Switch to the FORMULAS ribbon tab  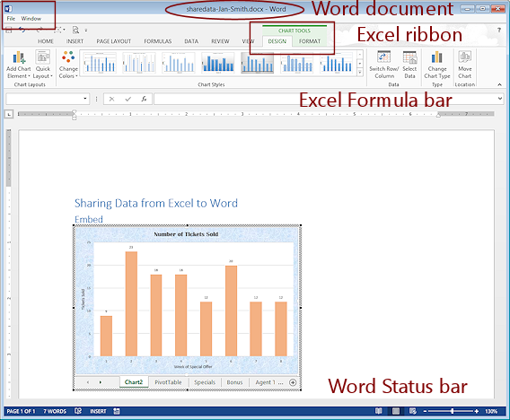click(158, 41)
